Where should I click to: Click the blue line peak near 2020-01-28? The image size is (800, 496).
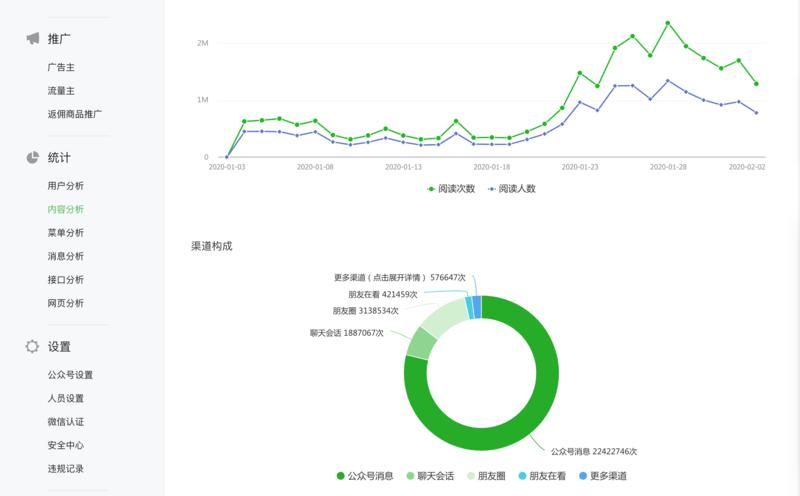pos(667,81)
